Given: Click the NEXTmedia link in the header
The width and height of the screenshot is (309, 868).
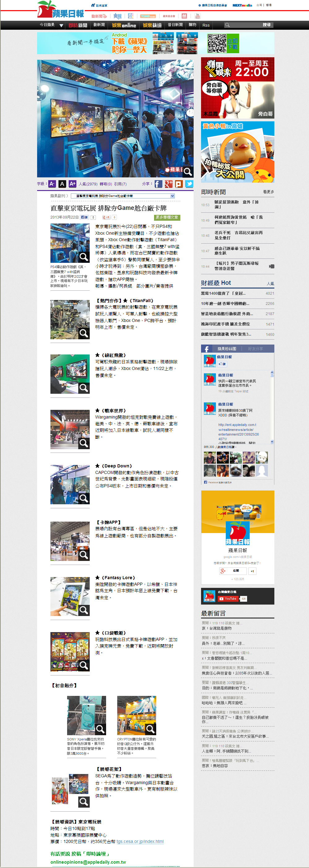Looking at the screenshot, I should 242,5.
